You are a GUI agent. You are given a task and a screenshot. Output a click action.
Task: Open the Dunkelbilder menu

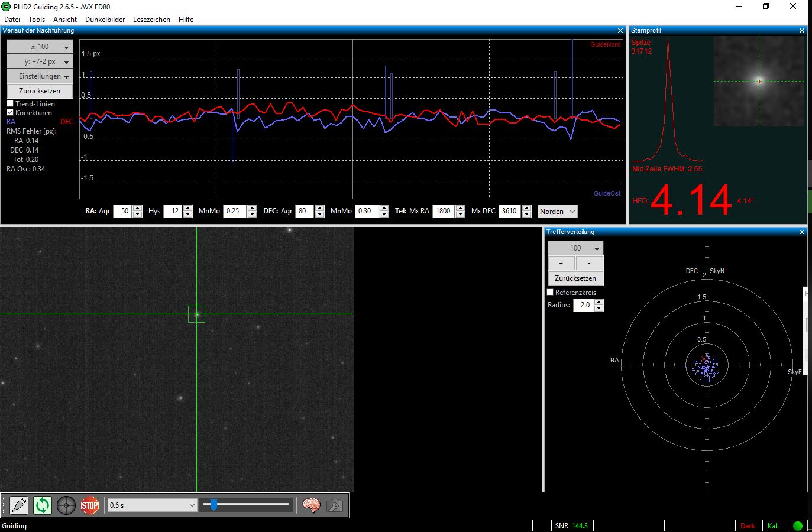[x=105, y=19]
